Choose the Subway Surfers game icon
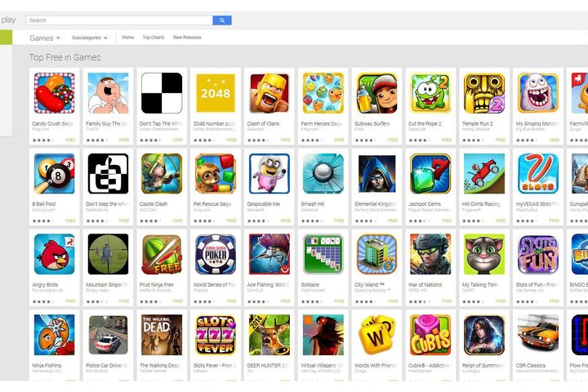The height and width of the screenshot is (392, 588). (376, 93)
